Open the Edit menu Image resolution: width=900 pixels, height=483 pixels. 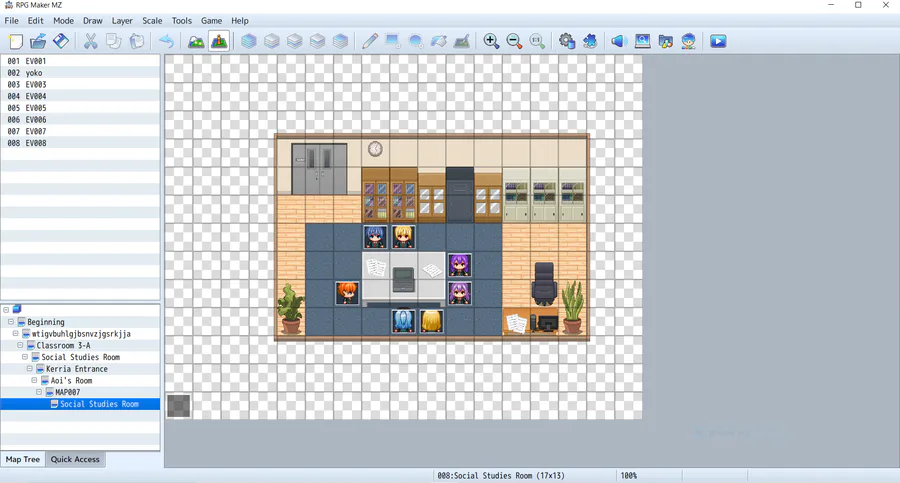[36, 21]
